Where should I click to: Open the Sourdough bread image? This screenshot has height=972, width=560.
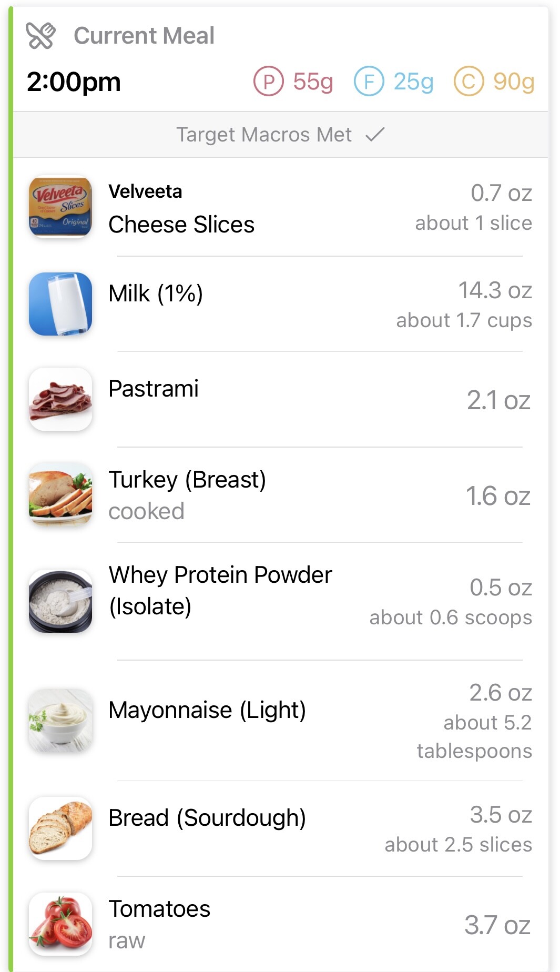[x=60, y=828]
